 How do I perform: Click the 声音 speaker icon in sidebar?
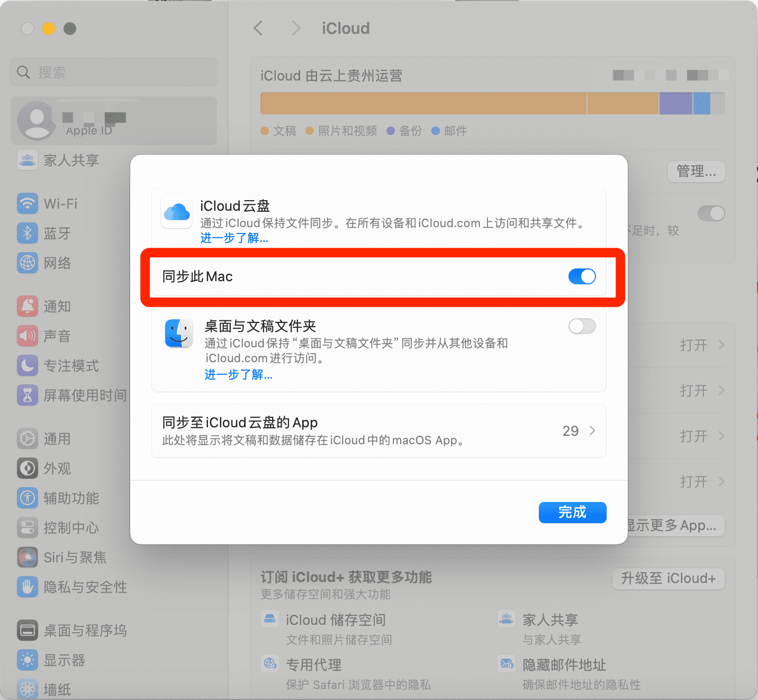28,336
